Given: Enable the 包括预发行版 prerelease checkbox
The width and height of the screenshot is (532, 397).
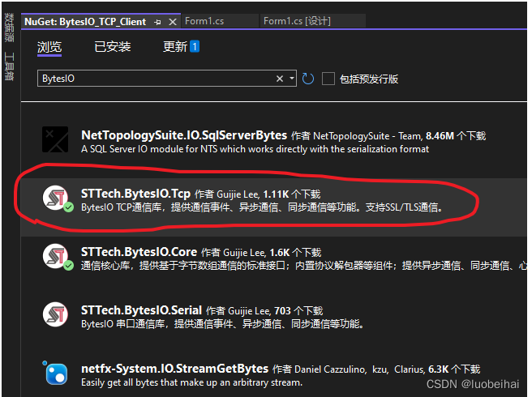Looking at the screenshot, I should coord(328,79).
